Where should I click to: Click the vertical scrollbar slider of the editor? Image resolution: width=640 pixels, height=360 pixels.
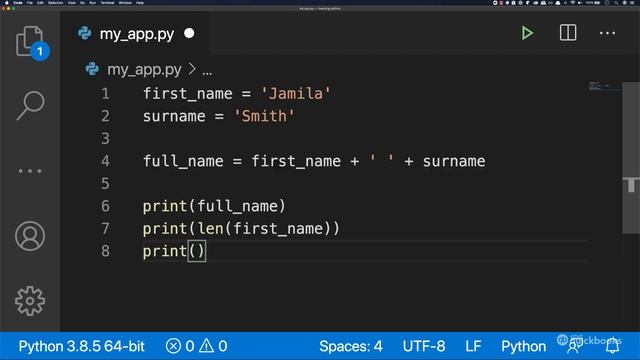point(631,158)
